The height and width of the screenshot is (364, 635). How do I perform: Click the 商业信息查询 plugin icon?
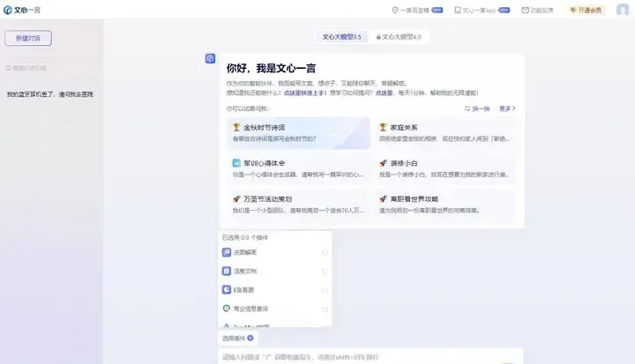[227, 308]
